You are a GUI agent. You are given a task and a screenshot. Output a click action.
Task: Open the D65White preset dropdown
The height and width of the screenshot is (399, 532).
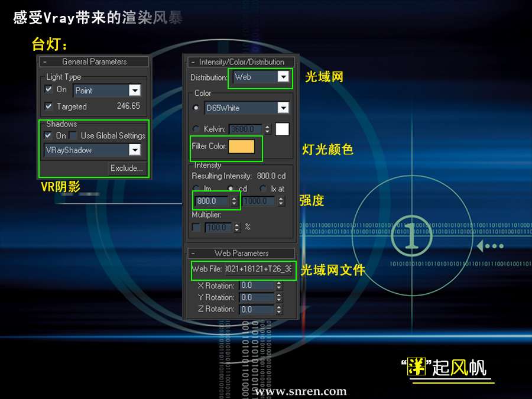[x=283, y=108]
